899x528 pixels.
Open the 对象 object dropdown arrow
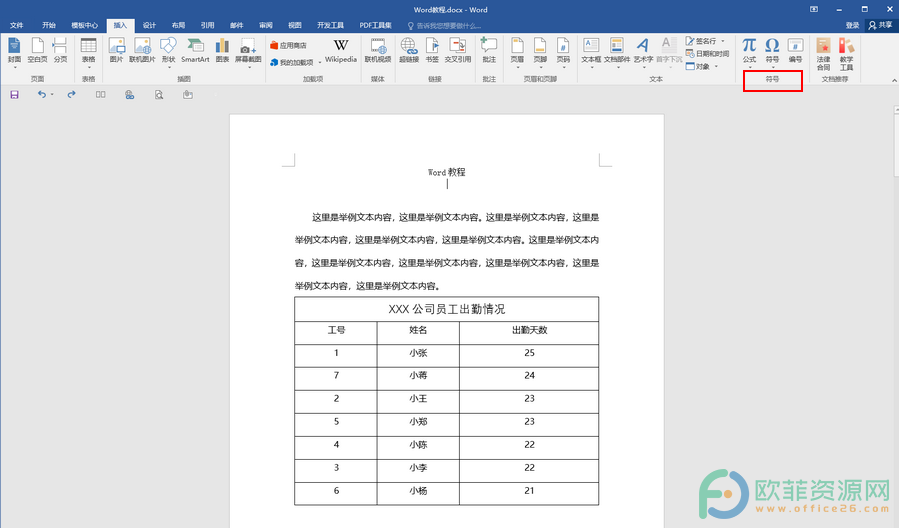716,67
